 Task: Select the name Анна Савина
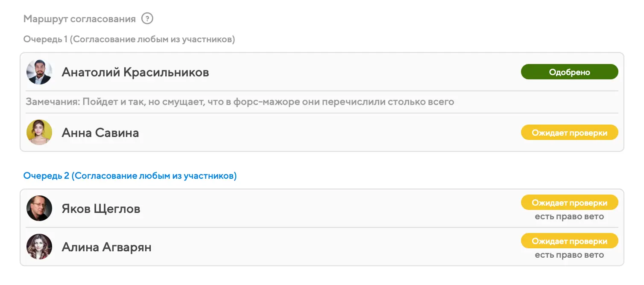(100, 133)
